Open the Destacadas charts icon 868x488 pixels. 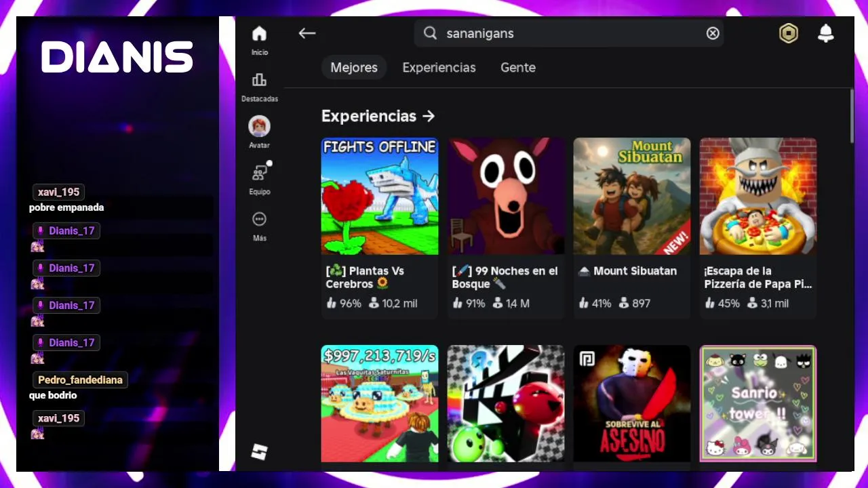pos(259,80)
